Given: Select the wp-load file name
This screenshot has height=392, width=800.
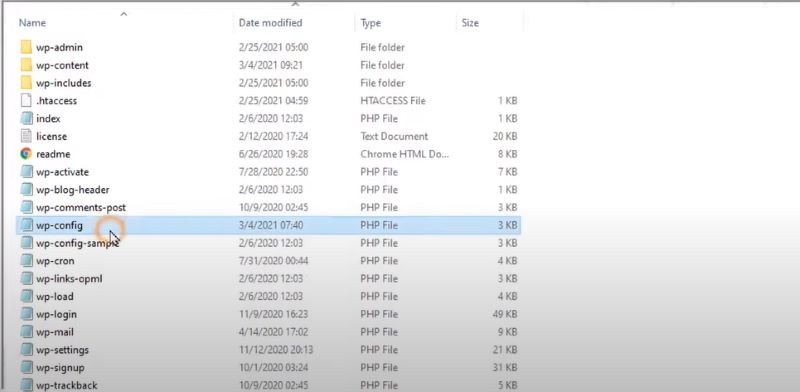Looking at the screenshot, I should (55, 297).
